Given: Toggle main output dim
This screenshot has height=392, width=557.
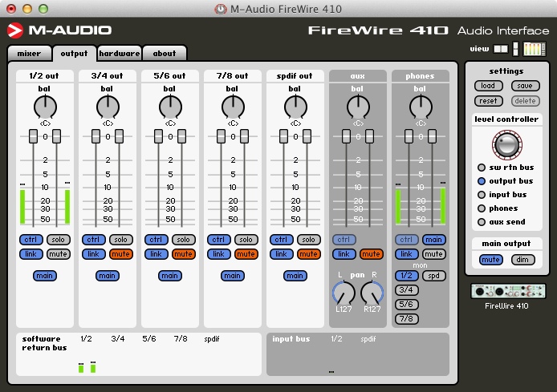Looking at the screenshot, I should pos(522,260).
